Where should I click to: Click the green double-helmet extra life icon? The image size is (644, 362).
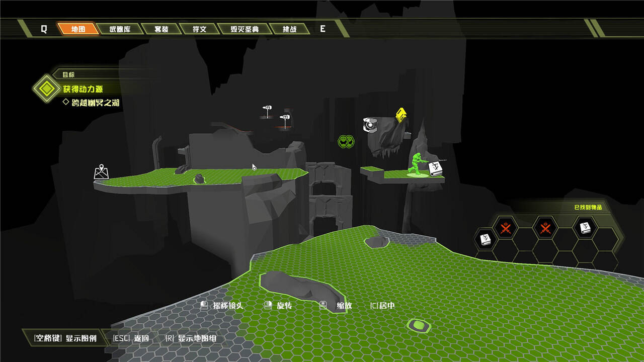(x=345, y=141)
